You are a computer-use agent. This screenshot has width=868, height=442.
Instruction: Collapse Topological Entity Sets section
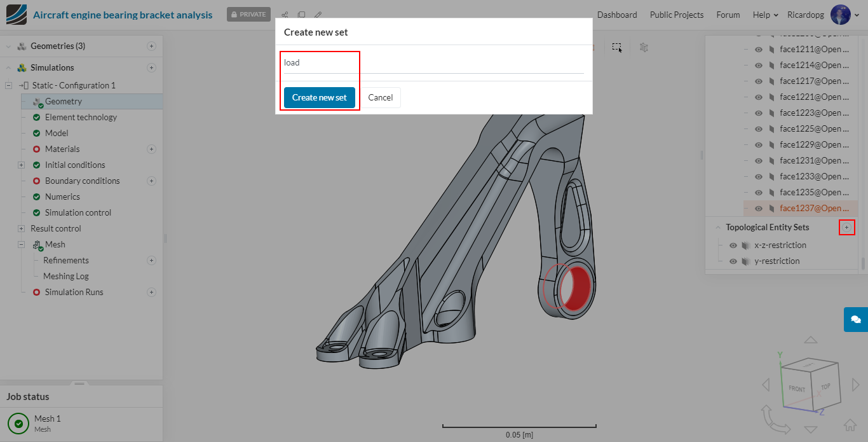click(x=718, y=227)
